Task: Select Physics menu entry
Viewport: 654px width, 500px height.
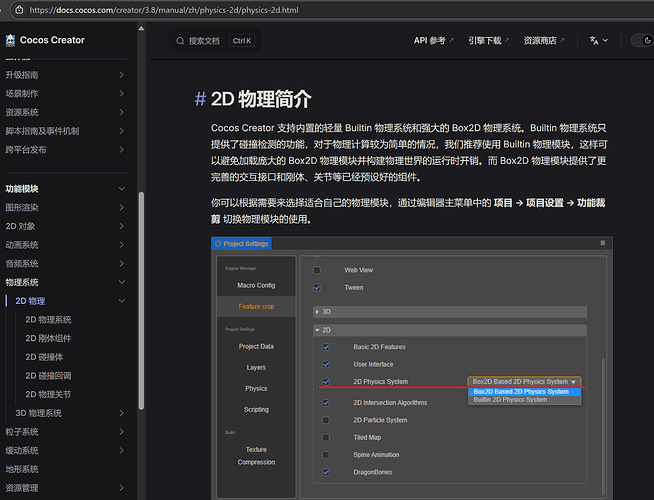Action: click(256, 389)
